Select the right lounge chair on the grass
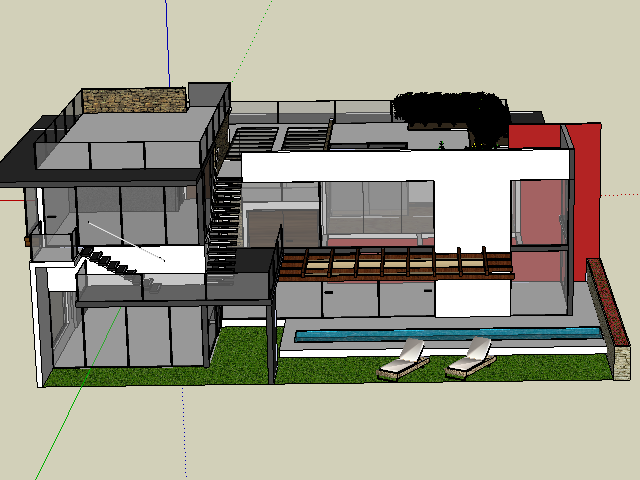The height and width of the screenshot is (480, 640). (x=470, y=358)
